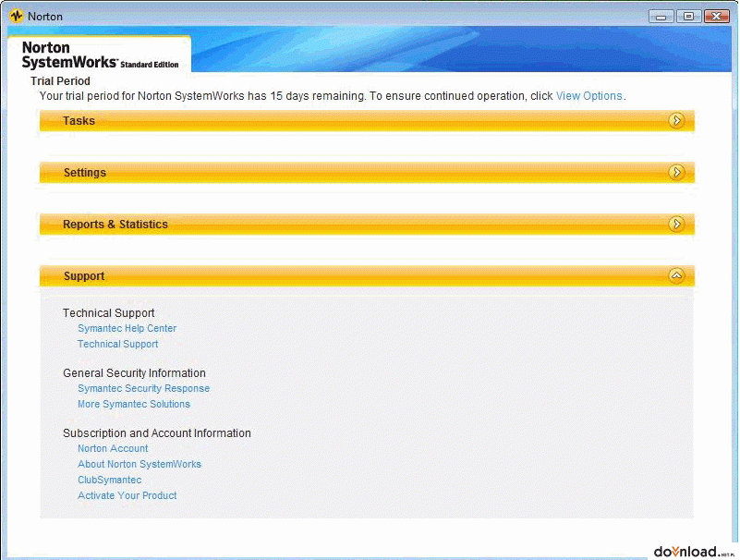740x560 pixels.
Task: Click the 'Trial Period' heading
Action: pyautogui.click(x=60, y=81)
